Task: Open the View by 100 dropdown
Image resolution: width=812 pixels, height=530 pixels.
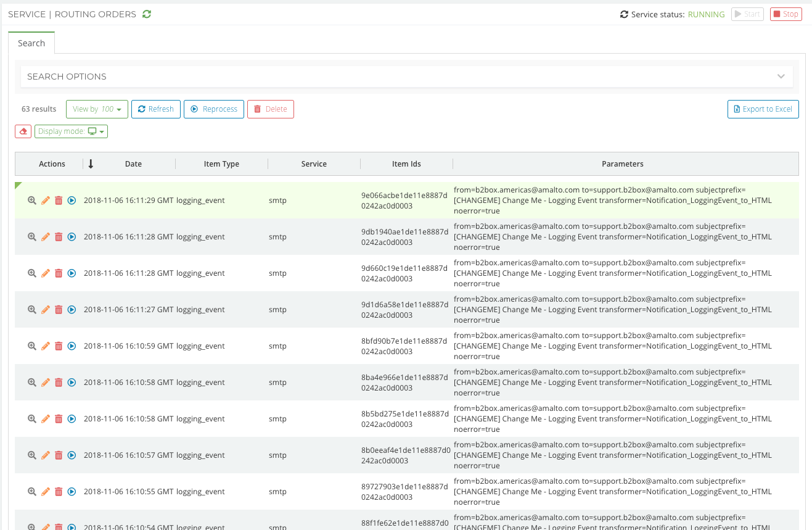Action: tap(97, 109)
